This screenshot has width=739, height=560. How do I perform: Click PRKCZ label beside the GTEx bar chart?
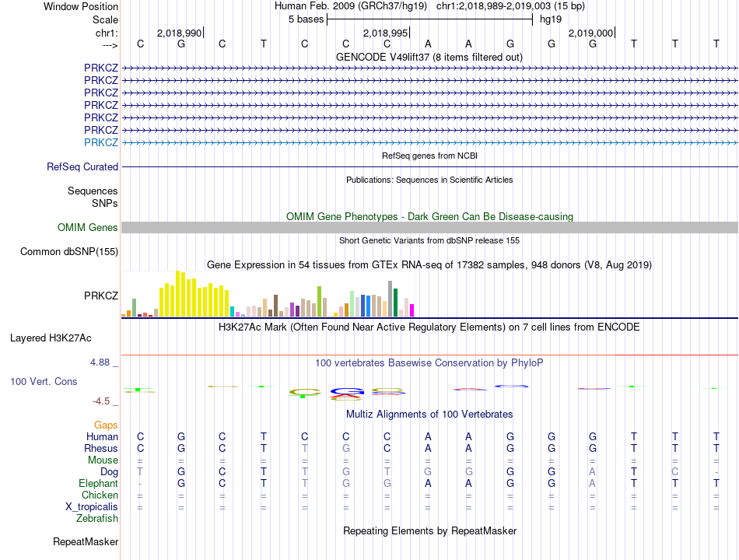tap(101, 296)
